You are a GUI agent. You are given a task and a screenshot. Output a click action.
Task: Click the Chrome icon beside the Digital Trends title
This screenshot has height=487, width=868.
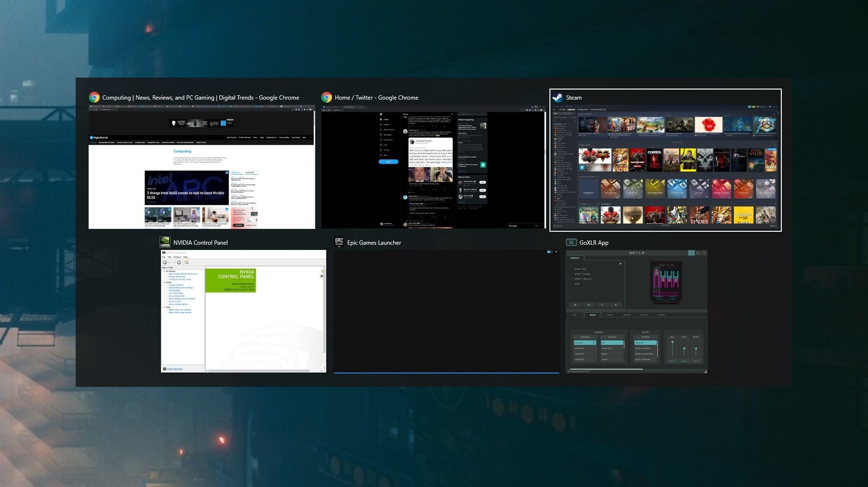[94, 98]
